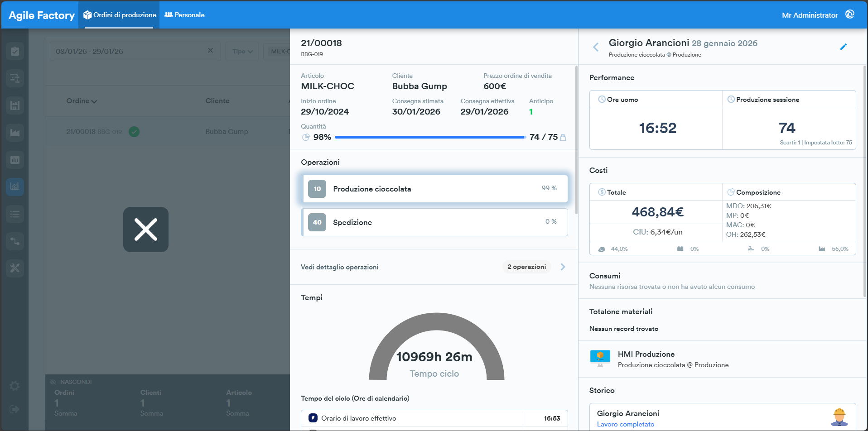
Task: Click the clock icon next to Produzione sessione
Action: click(731, 99)
